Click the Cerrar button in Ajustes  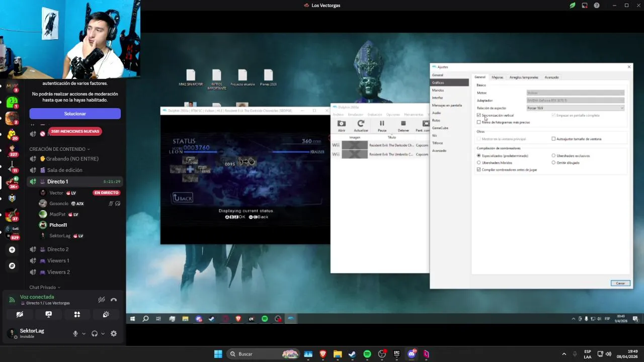point(620,283)
